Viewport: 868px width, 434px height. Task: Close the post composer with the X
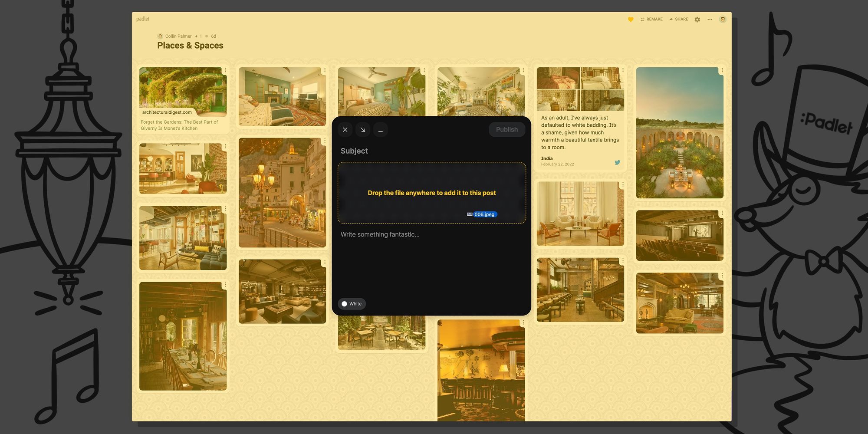345,130
